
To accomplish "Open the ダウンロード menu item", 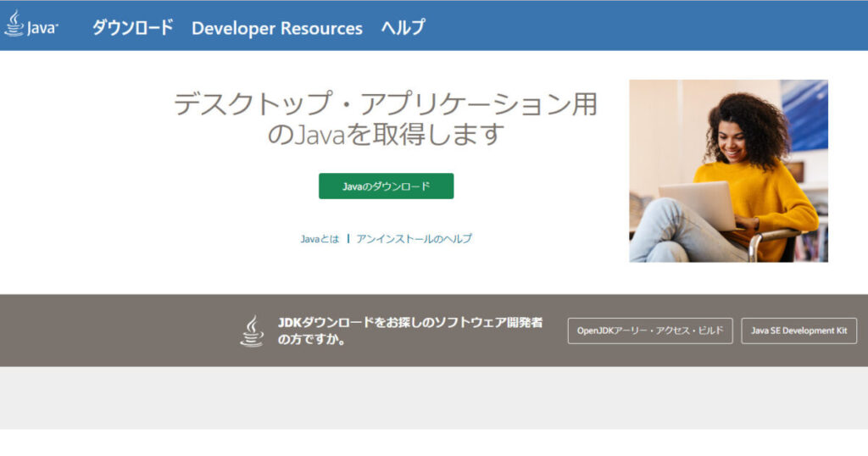I will click(x=132, y=27).
